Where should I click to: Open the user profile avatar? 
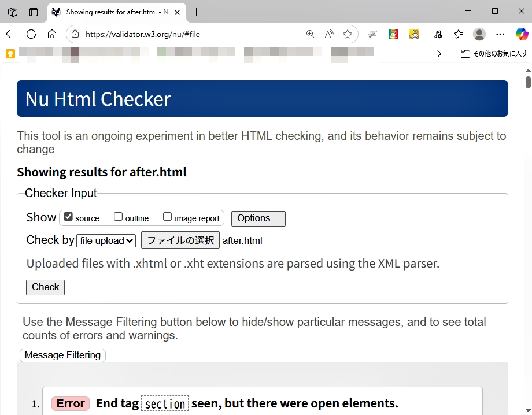tap(479, 34)
